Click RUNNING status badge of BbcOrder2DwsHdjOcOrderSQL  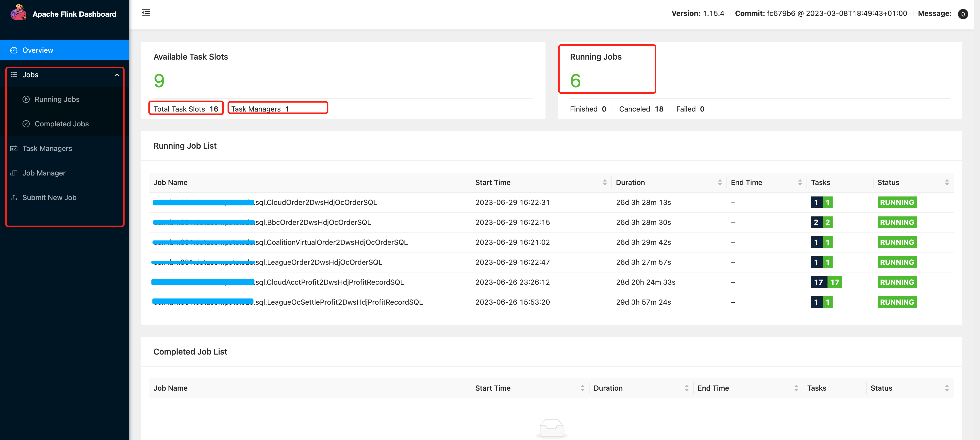[897, 223]
